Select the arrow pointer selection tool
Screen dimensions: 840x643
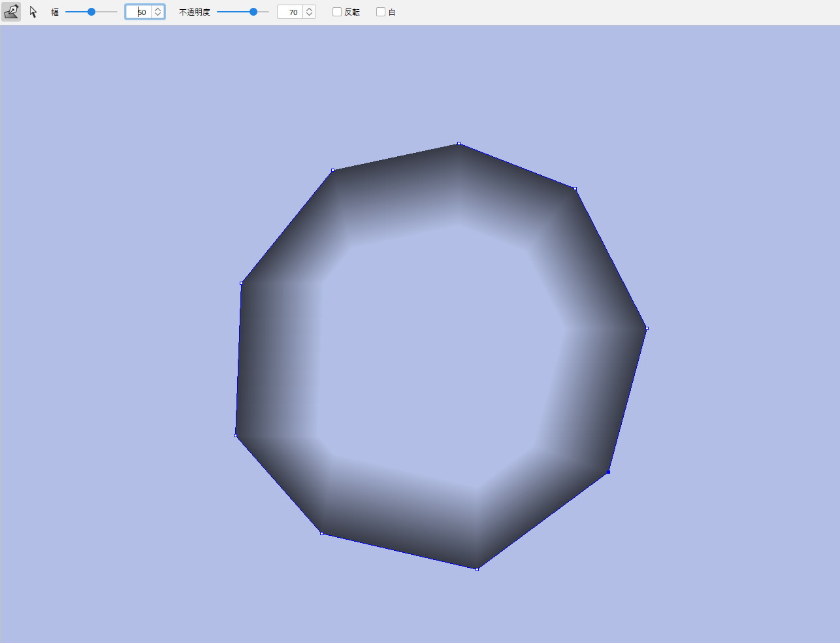(x=33, y=12)
